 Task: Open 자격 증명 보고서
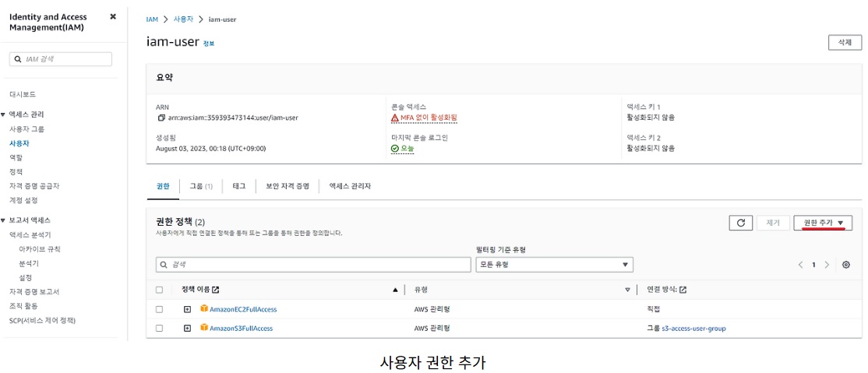[x=34, y=292]
